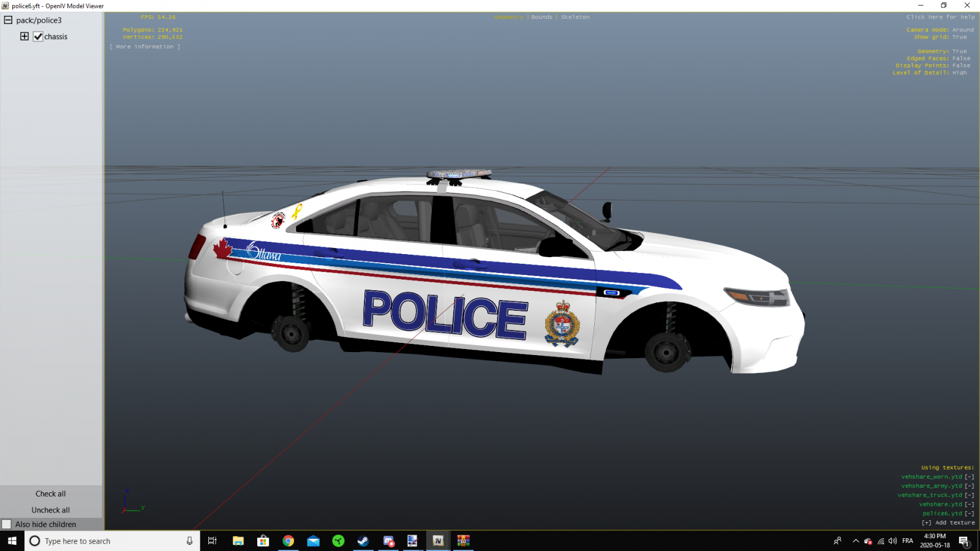This screenshot has height=551, width=980.
Task: Switch to the Skeleton view tab
Action: [x=575, y=17]
